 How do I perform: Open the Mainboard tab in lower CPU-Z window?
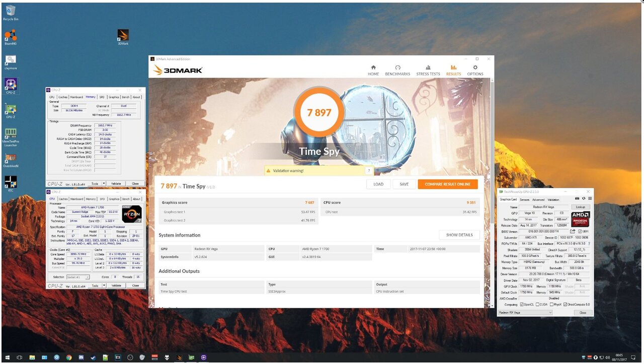pos(76,199)
